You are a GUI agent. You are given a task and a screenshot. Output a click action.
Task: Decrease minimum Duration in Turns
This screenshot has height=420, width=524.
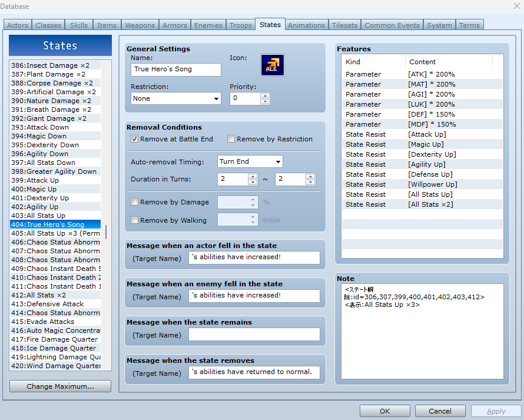(x=253, y=182)
